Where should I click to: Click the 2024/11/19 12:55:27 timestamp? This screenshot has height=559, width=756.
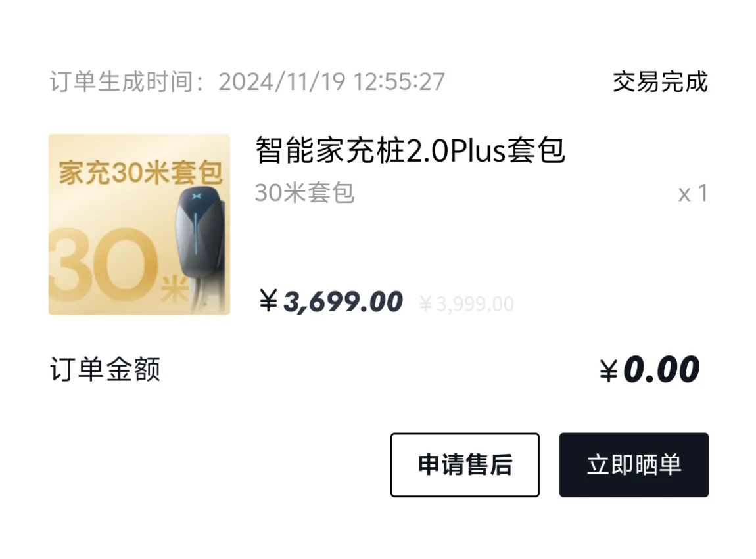(332, 81)
